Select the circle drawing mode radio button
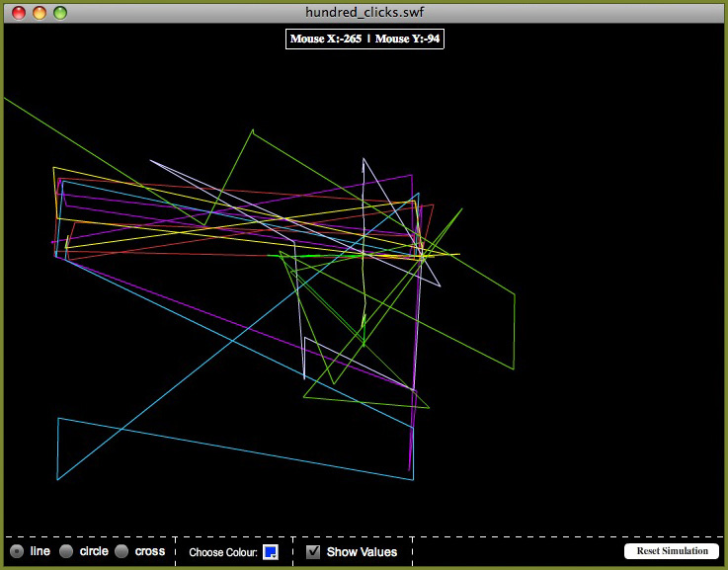The width and height of the screenshot is (728, 570). [x=66, y=551]
